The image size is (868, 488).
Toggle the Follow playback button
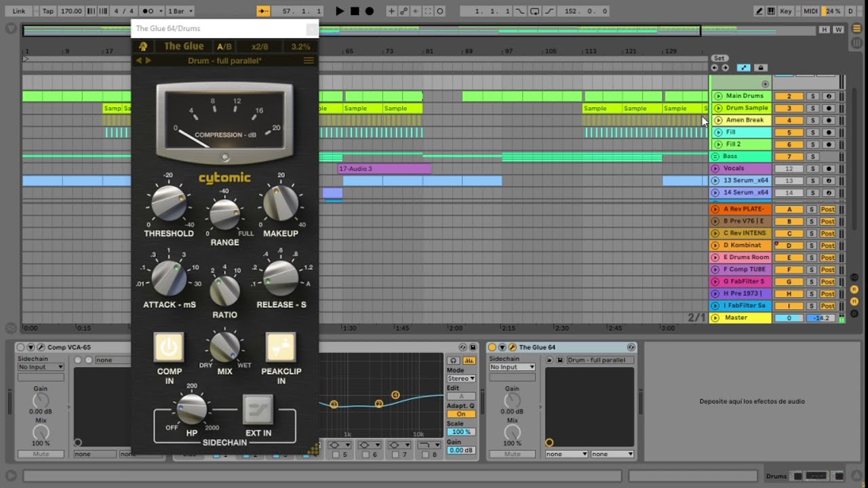point(264,11)
